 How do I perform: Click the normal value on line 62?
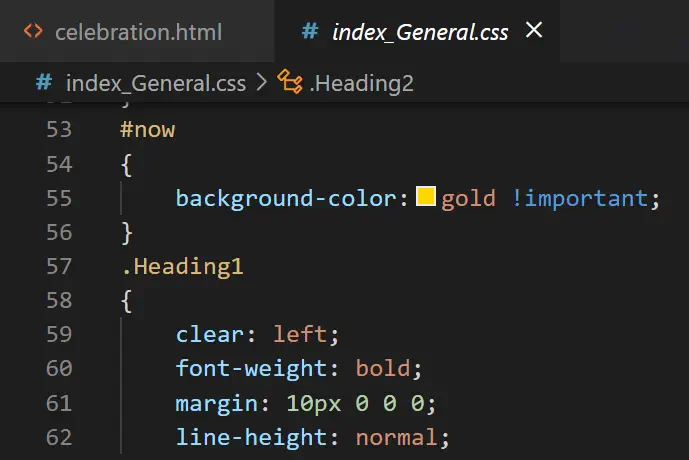[x=397, y=438]
